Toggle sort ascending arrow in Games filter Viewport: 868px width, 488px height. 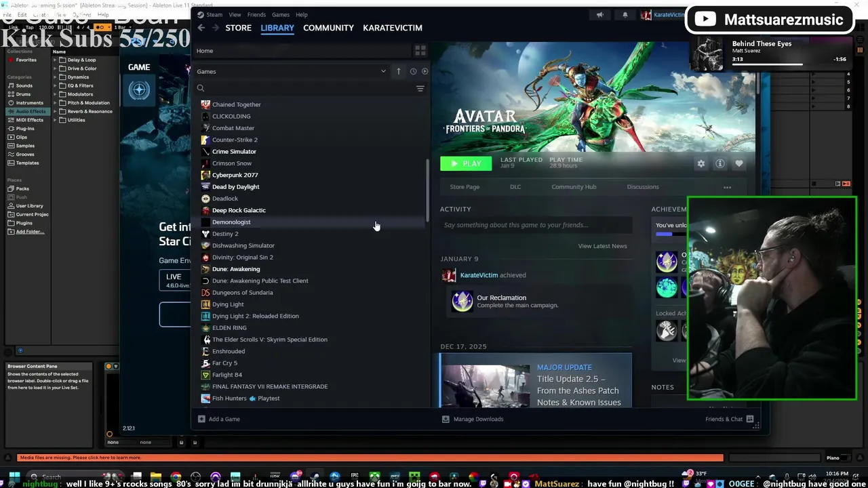399,71
